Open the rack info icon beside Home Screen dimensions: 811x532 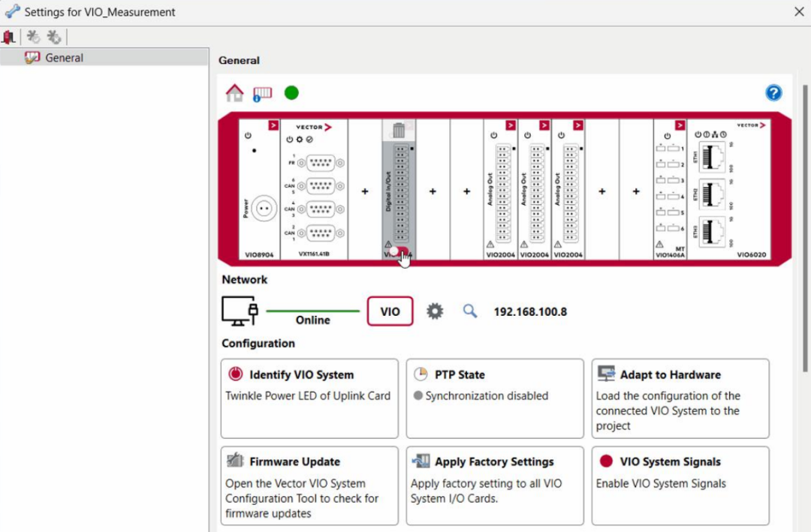pos(262,94)
